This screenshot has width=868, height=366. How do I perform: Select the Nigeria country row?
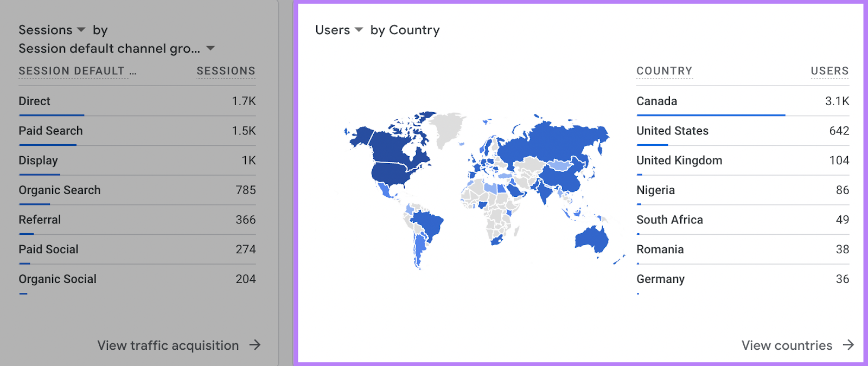(x=655, y=190)
